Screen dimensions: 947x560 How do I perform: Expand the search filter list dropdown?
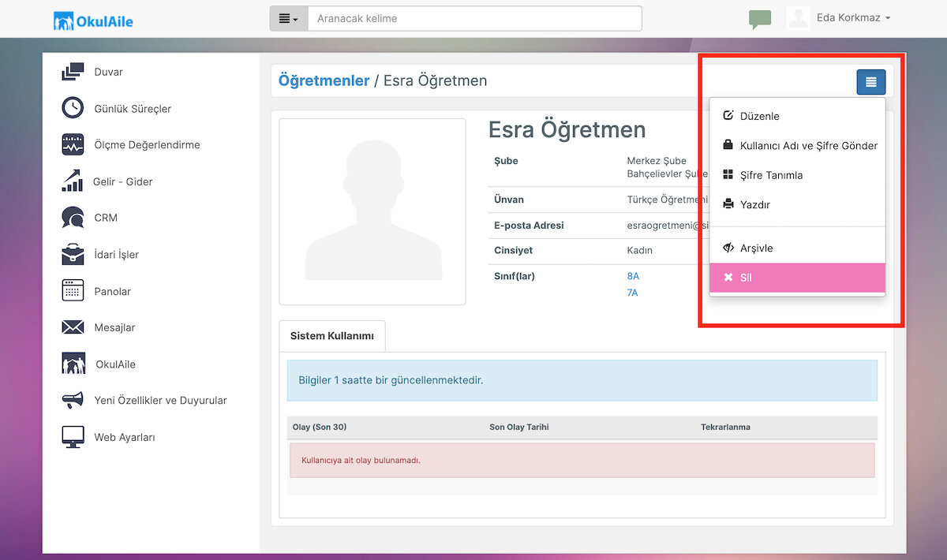289,18
